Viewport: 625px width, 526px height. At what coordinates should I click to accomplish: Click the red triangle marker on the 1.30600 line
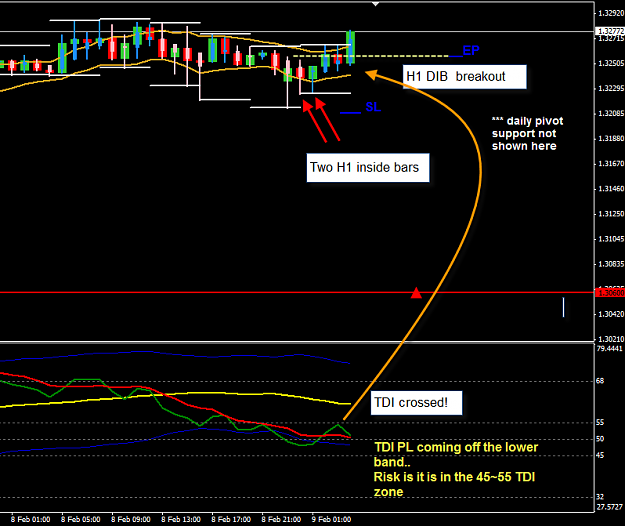pyautogui.click(x=416, y=293)
